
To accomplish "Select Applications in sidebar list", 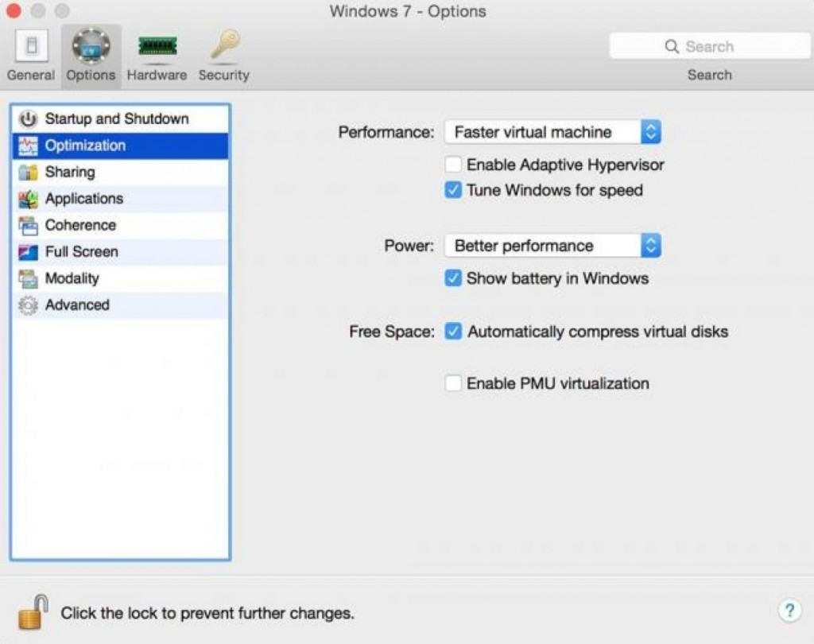I will [x=120, y=199].
